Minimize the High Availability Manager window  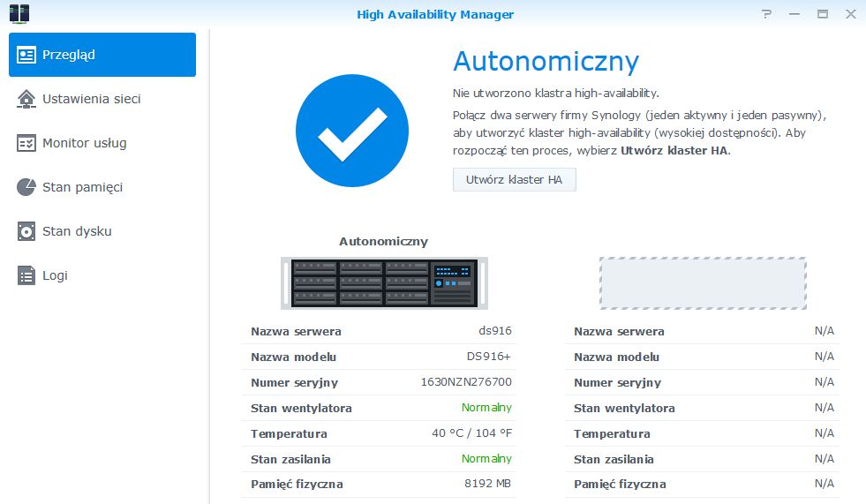tap(794, 14)
